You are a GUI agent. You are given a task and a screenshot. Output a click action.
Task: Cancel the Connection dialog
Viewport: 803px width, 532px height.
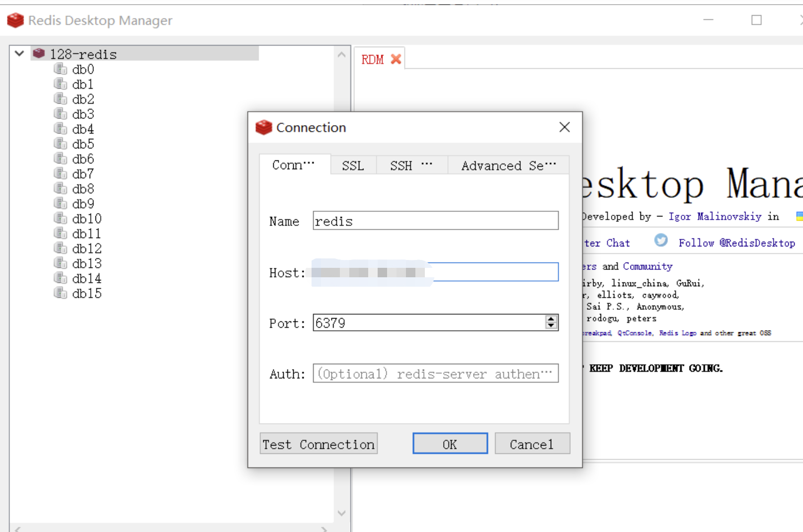tap(532, 444)
